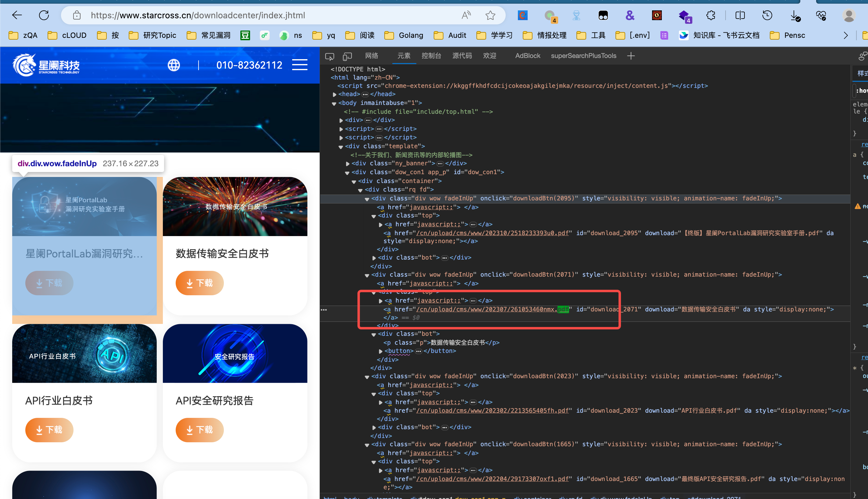Click the phone number 010-82362112
The width and height of the screenshot is (868, 499).
coord(249,65)
